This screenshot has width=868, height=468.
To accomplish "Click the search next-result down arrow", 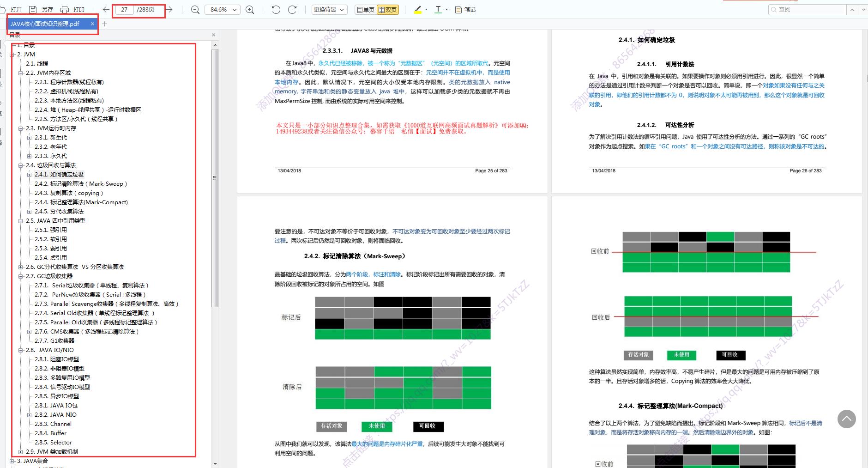I will click(x=863, y=9).
